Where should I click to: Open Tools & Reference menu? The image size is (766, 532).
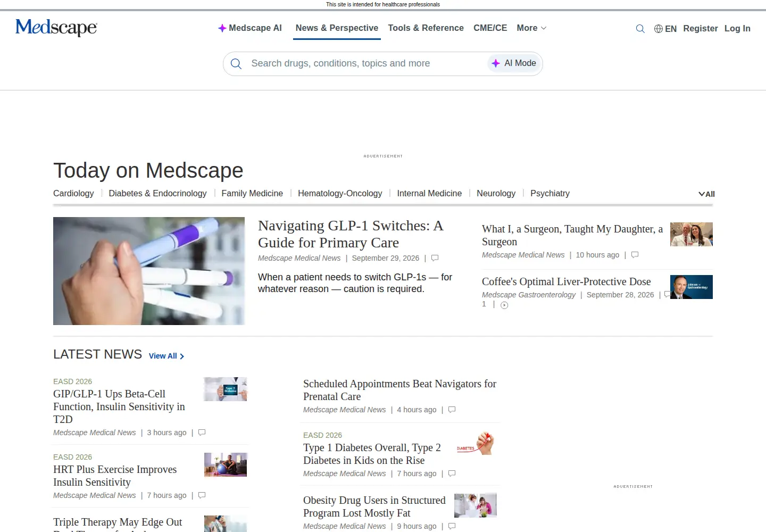click(426, 28)
